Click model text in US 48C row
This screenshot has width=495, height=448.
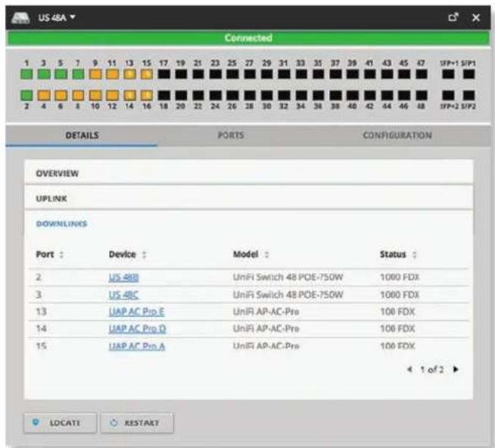(288, 294)
